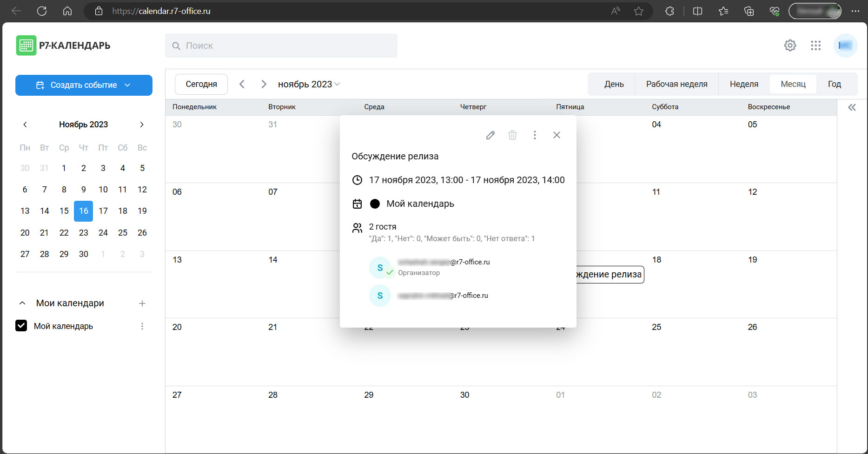Uncheck the Мой календарь checkbox

pos(21,326)
